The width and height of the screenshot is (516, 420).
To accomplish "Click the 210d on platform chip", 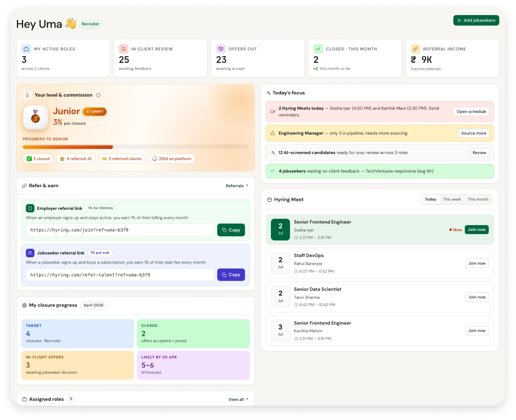I will coord(172,159).
